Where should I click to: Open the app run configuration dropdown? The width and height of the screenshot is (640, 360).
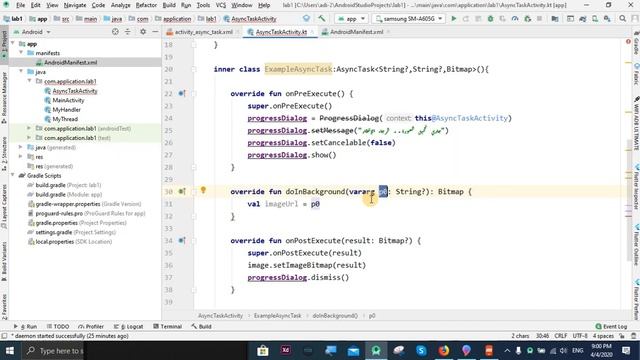click(351, 19)
